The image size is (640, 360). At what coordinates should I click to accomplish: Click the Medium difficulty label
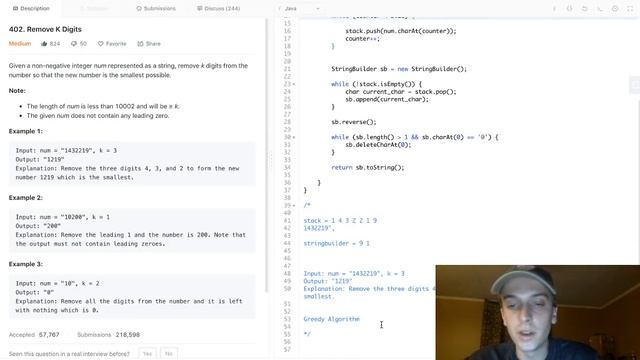[20, 44]
